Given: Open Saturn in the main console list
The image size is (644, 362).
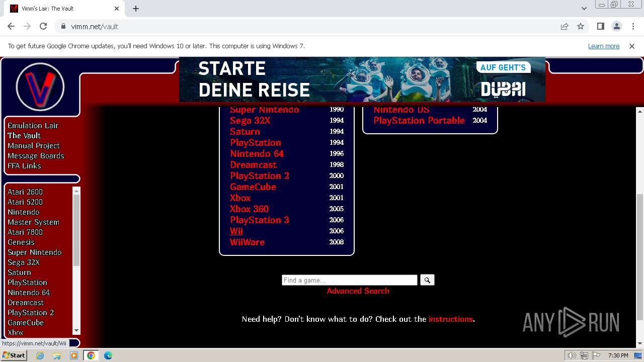Looking at the screenshot, I should pyautogui.click(x=245, y=131).
